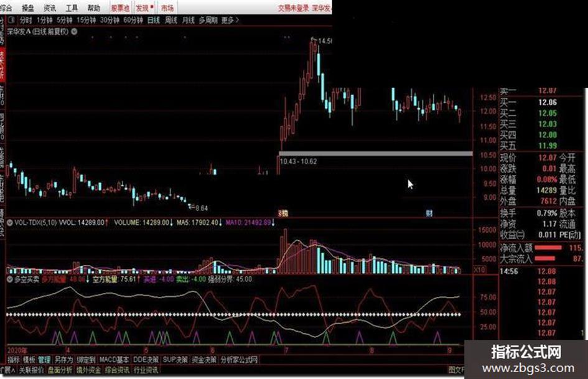
Task: Click the 买一 bid price 12.06
Action: [547, 103]
